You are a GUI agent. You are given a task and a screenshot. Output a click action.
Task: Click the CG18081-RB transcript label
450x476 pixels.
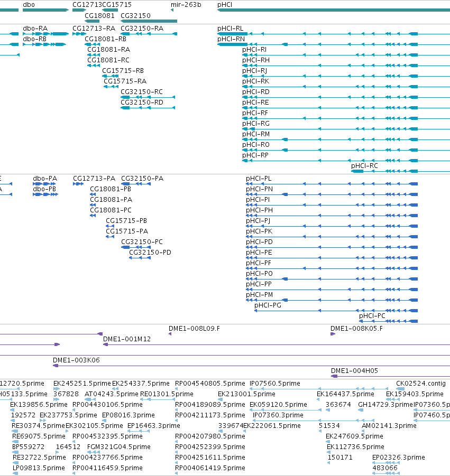(x=105, y=39)
